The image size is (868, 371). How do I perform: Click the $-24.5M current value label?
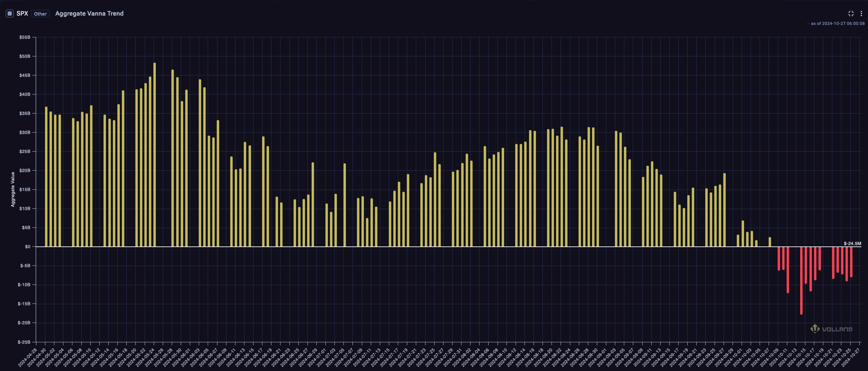[852, 243]
